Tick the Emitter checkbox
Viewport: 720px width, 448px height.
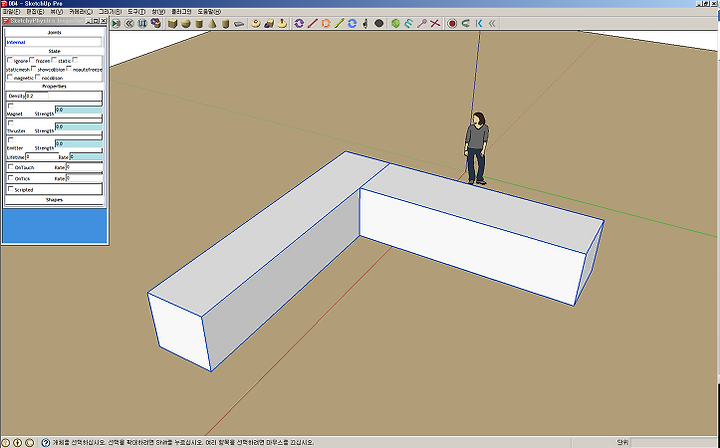[11, 140]
